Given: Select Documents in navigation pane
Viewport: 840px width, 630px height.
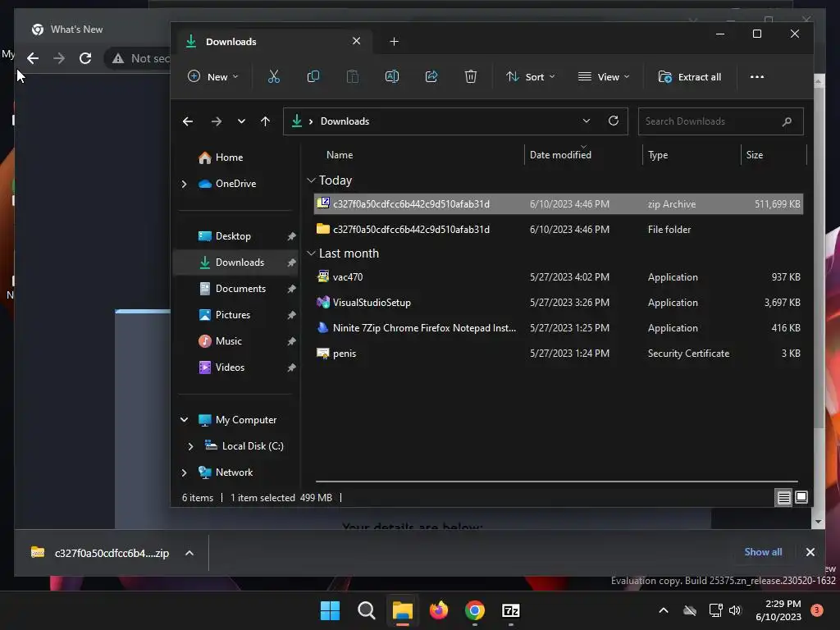Looking at the screenshot, I should pyautogui.click(x=240, y=289).
